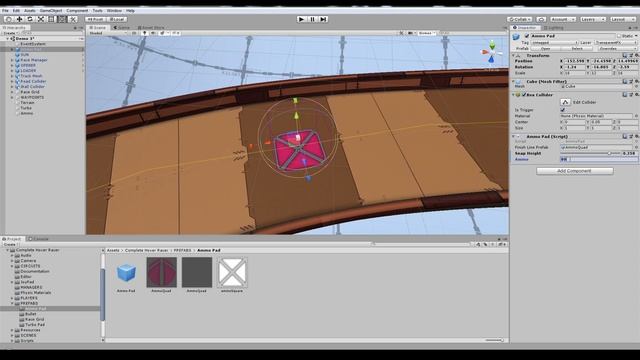Click the Ammo Pad prefab cube asset
640x360 pixels.
coord(126,273)
